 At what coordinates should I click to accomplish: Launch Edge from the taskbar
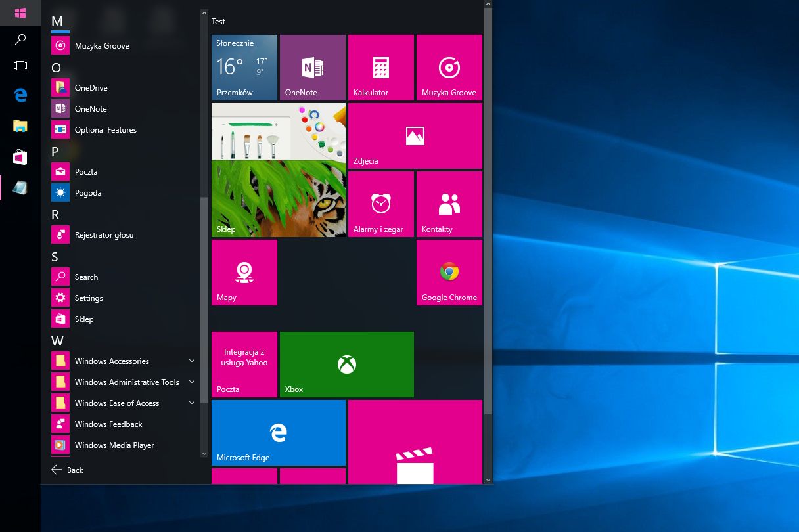coord(20,95)
